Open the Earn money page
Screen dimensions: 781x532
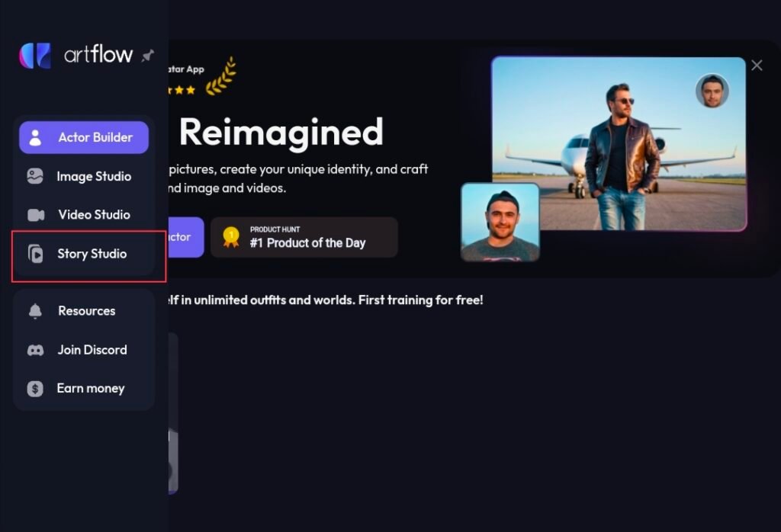[x=84, y=389]
